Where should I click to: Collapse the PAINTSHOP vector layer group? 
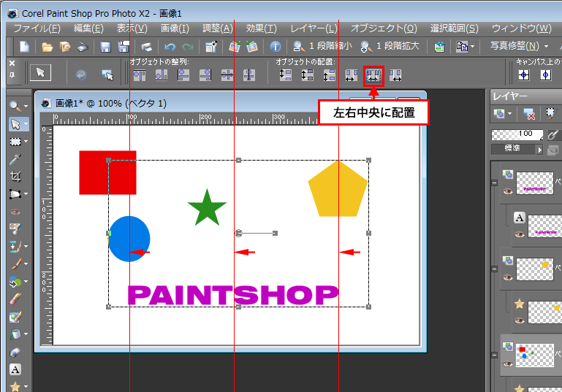point(495,182)
